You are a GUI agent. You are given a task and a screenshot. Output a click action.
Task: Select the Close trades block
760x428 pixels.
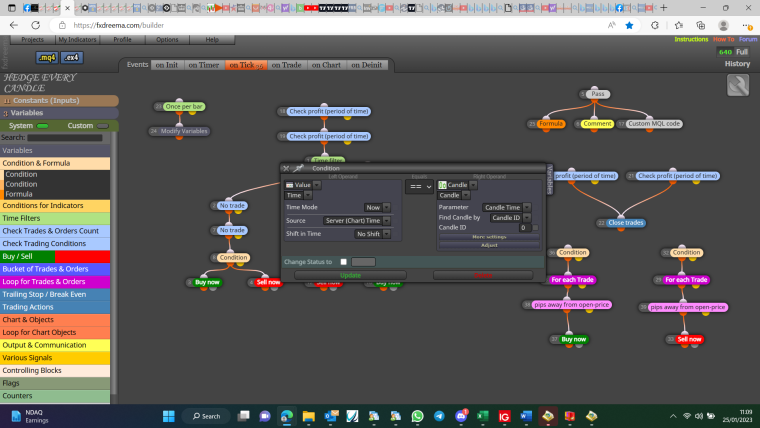click(x=626, y=223)
